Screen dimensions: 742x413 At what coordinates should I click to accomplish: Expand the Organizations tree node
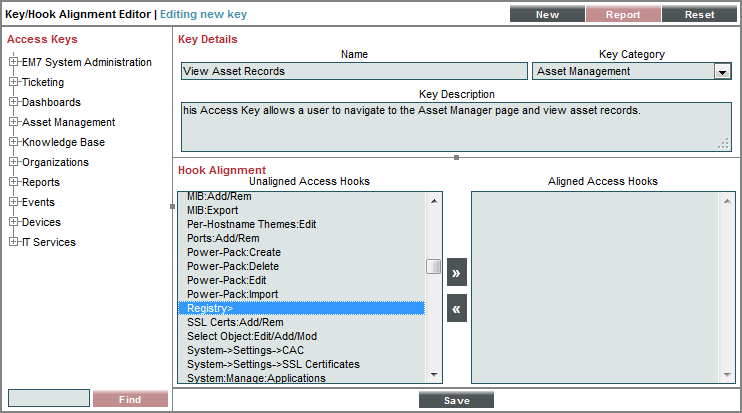[x=13, y=162]
